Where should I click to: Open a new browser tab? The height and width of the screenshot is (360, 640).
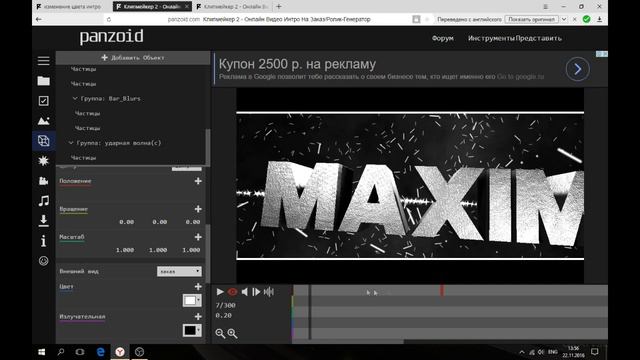[279, 7]
